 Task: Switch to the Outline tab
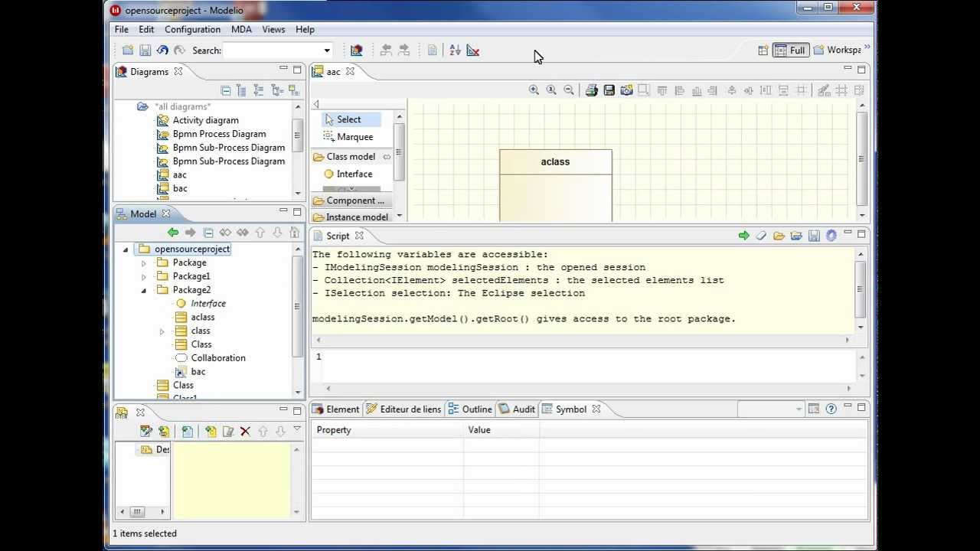[x=470, y=409]
